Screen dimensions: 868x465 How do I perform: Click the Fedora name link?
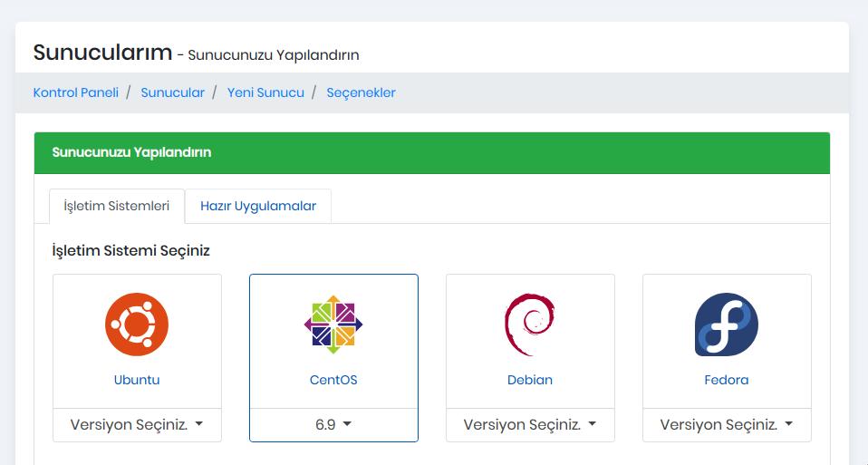click(x=727, y=380)
